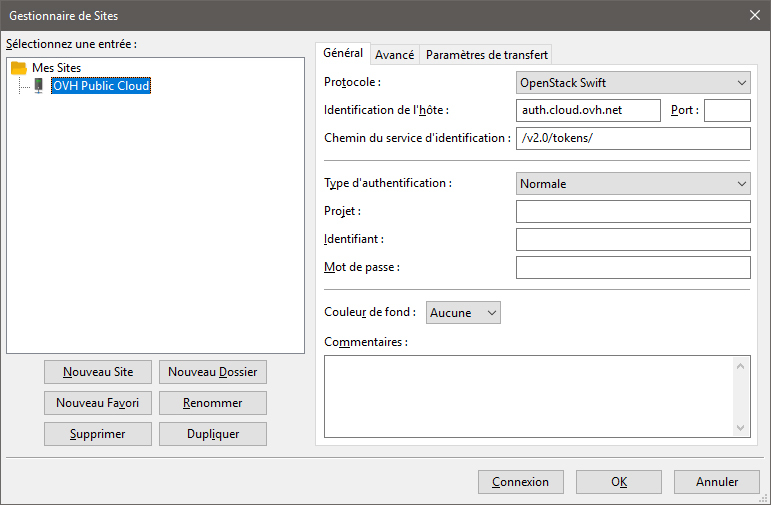Click the OVH Public Cloud server icon
The height and width of the screenshot is (505, 771).
38,86
